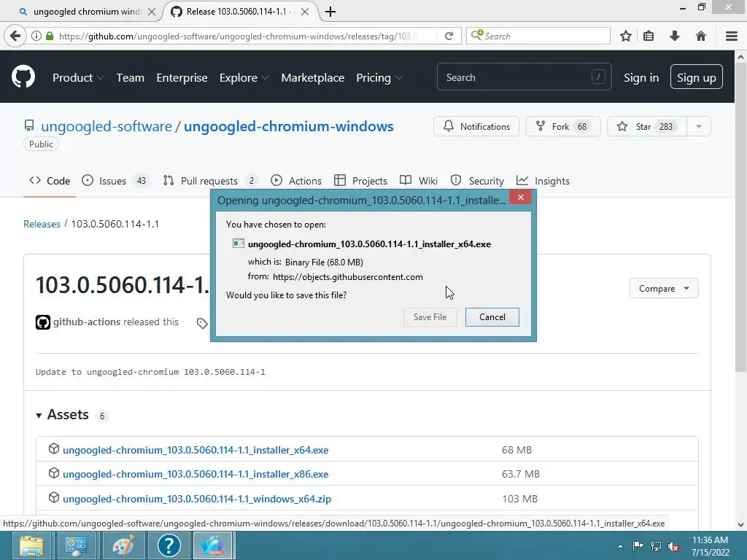
Task: Open the Actions tab
Action: [x=296, y=181]
